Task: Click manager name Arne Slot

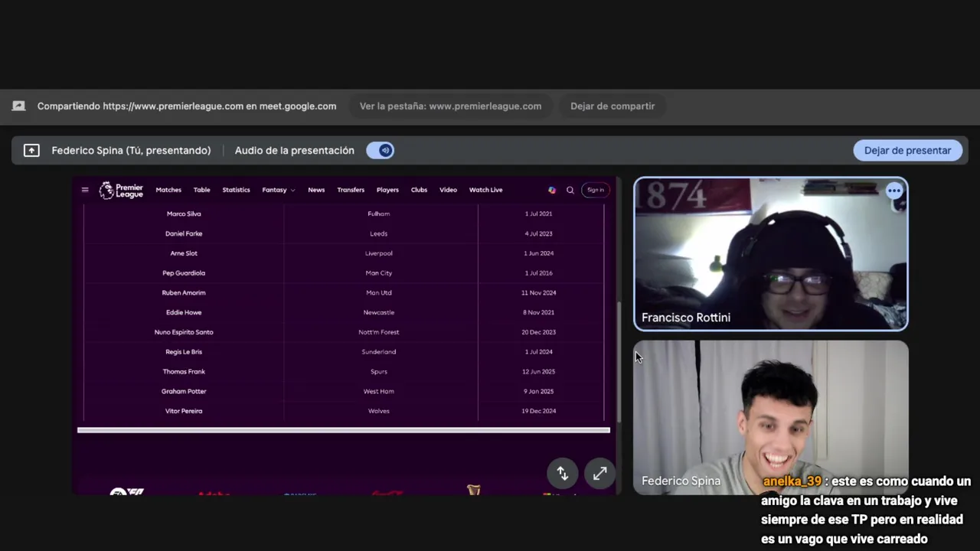Action: click(184, 253)
